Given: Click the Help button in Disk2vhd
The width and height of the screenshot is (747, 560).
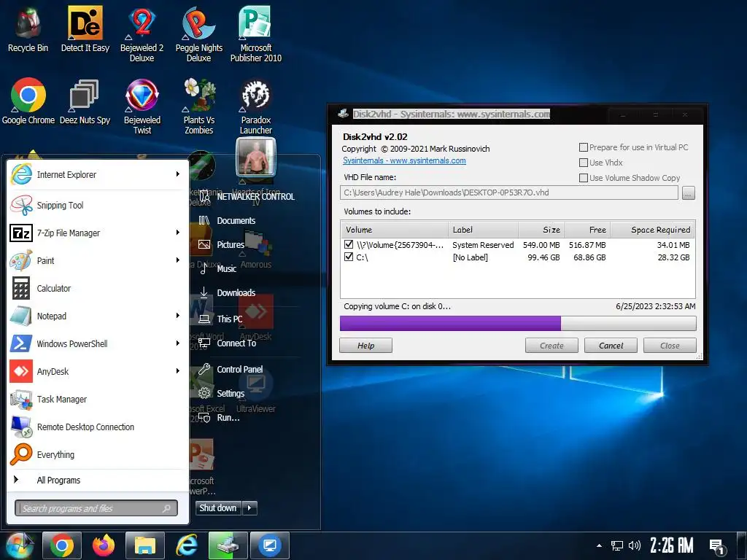Looking at the screenshot, I should 366,346.
